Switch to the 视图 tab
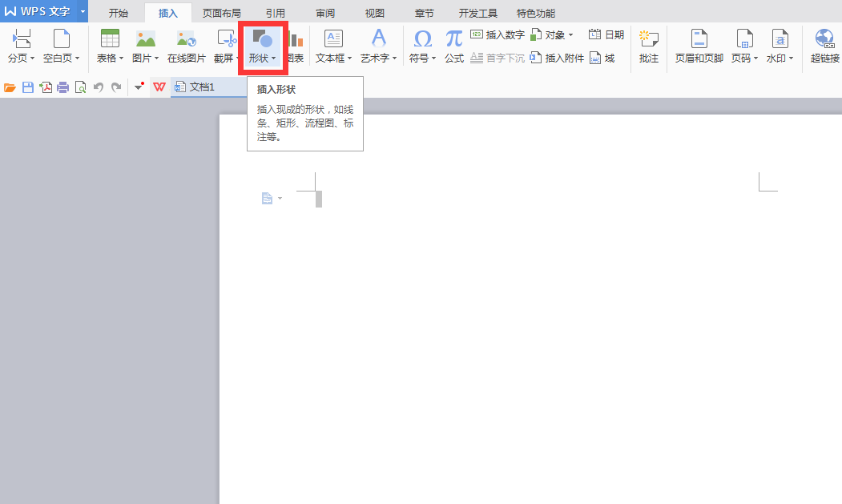This screenshot has height=504, width=842. click(375, 13)
